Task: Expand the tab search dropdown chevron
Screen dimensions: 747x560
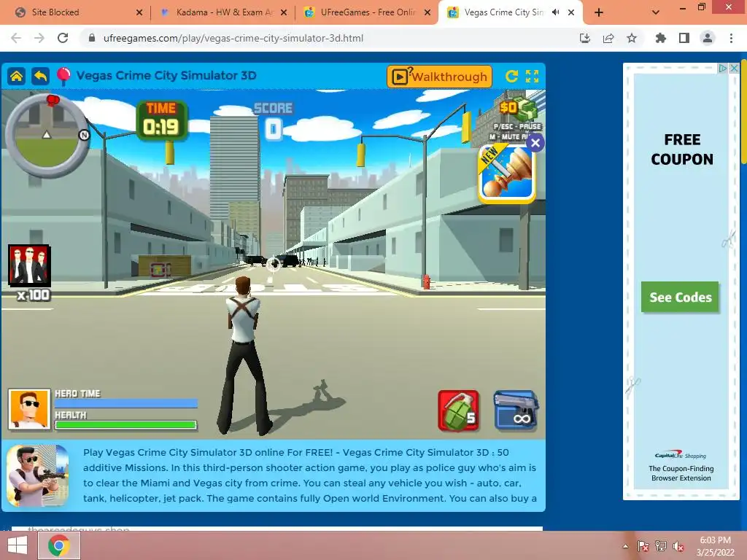Action: click(656, 13)
